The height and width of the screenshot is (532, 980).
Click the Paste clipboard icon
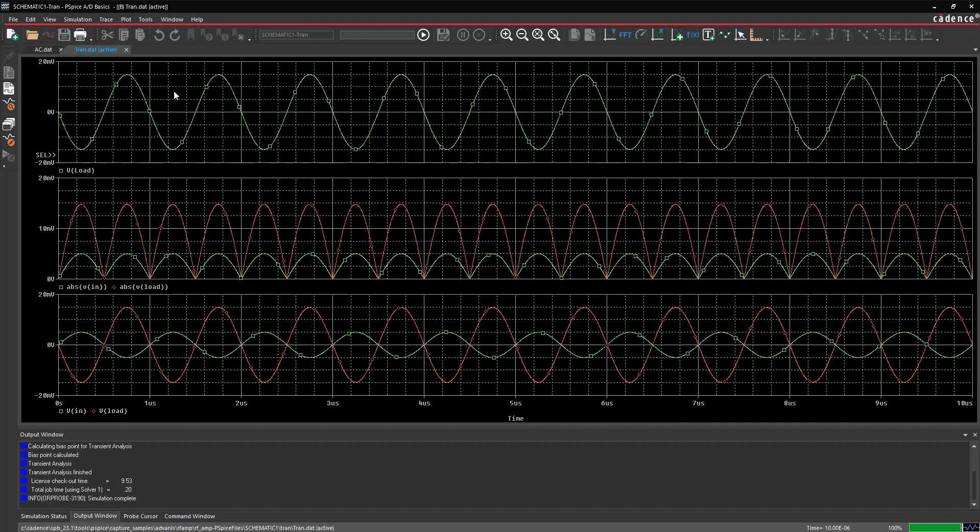(140, 35)
